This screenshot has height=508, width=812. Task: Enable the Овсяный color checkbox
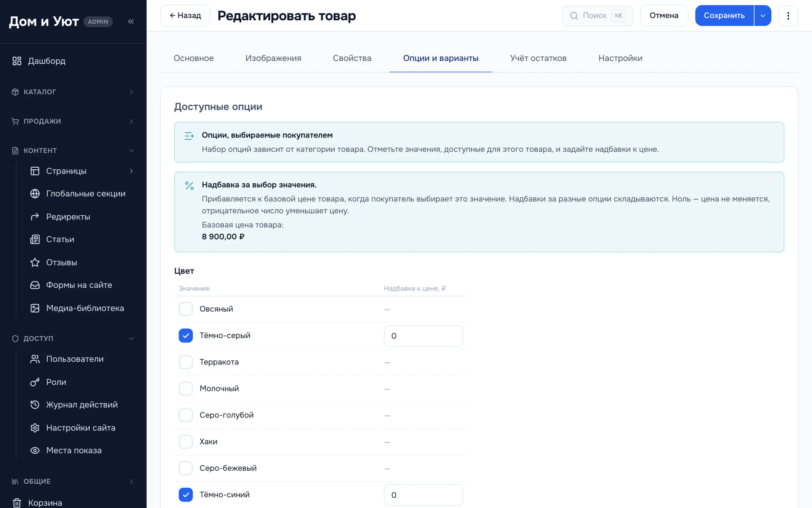(x=186, y=309)
